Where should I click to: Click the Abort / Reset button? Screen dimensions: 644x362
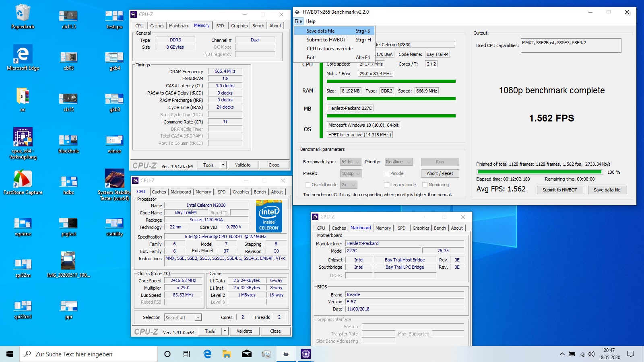[x=440, y=173]
